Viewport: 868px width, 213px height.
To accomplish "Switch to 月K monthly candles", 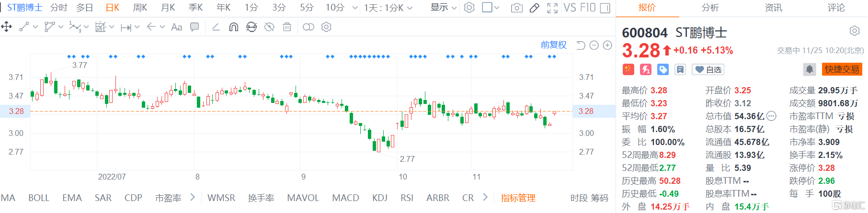I will [x=168, y=8].
